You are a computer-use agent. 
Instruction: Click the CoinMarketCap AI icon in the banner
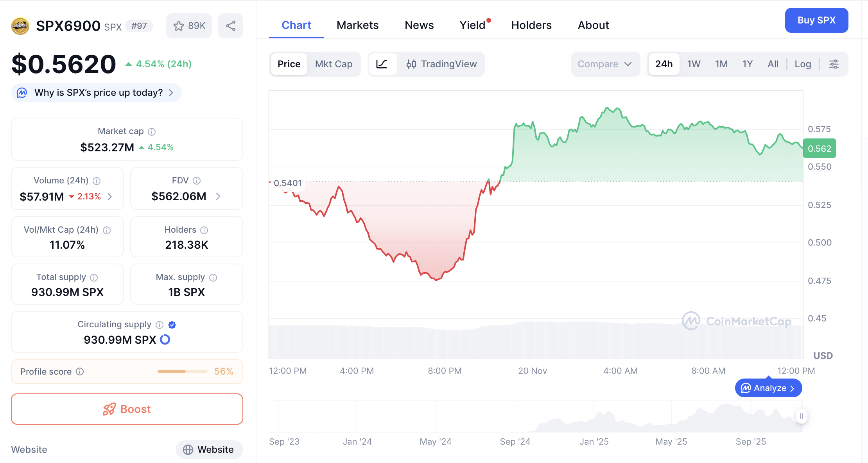click(22, 93)
